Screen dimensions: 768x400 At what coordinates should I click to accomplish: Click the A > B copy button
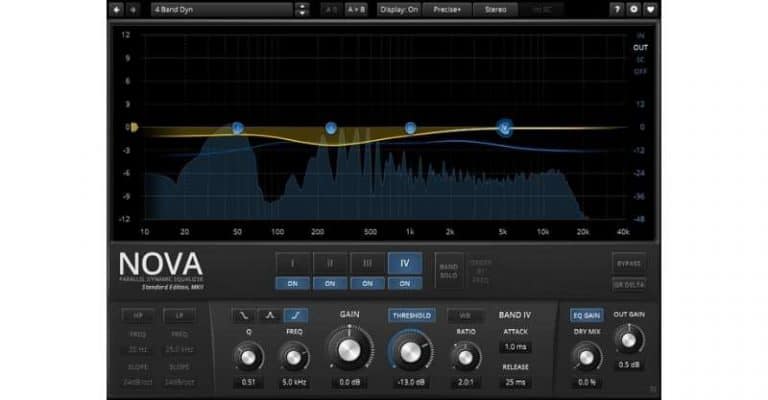point(356,9)
